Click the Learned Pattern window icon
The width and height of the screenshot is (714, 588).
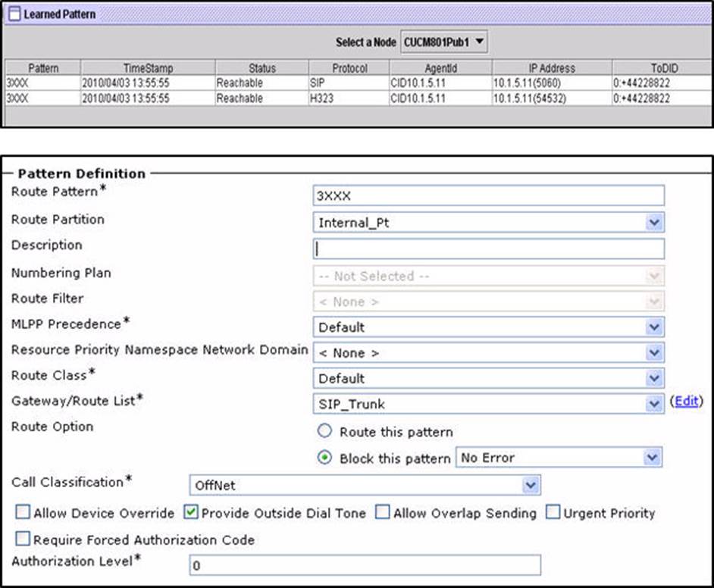14,14
